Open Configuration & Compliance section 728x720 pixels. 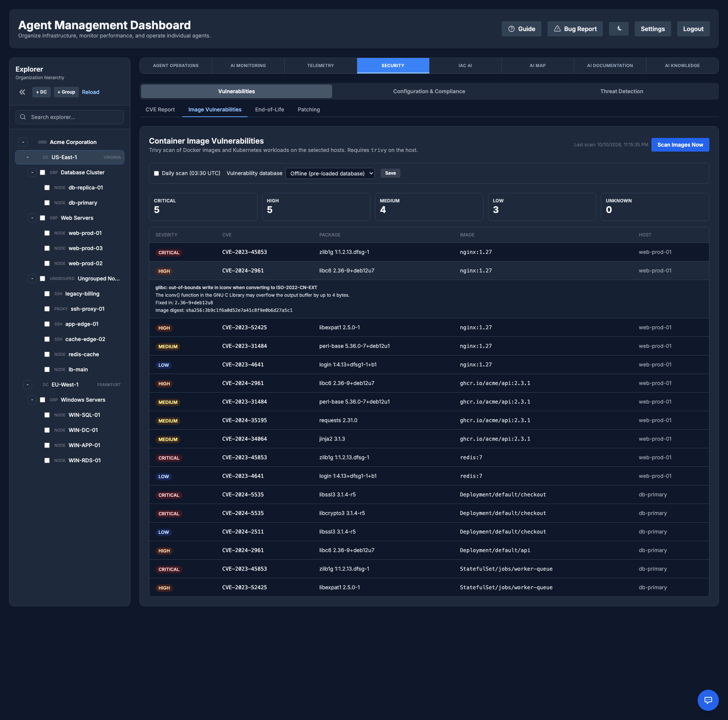point(429,91)
